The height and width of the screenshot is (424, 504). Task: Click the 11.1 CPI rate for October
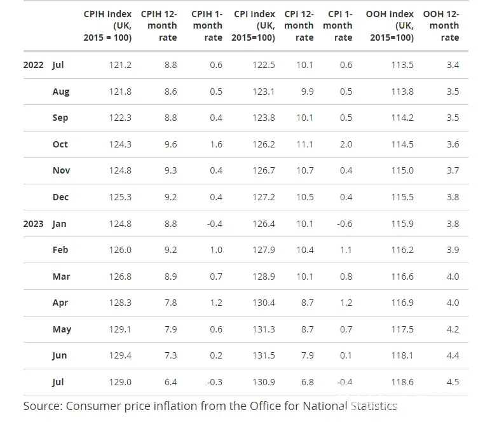pos(305,144)
